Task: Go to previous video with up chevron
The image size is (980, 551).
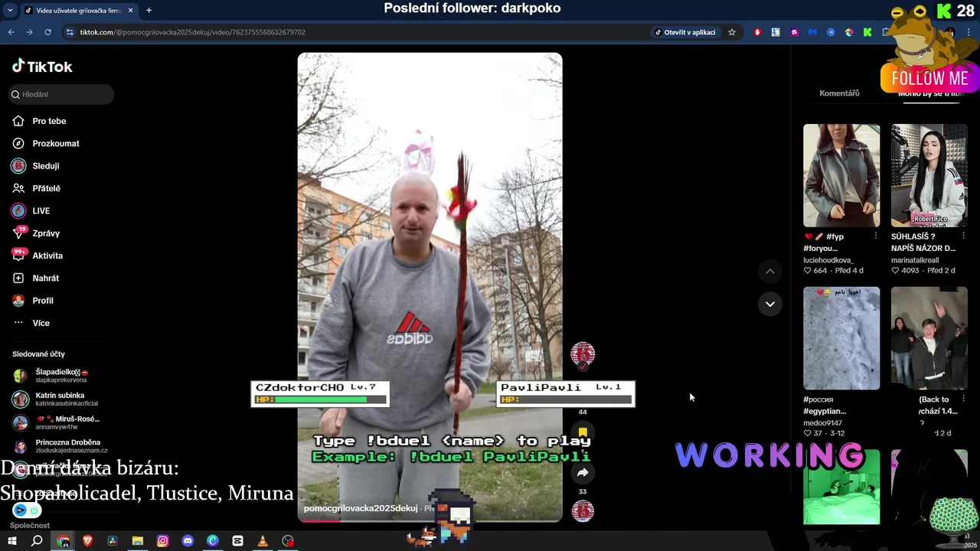Action: coord(770,271)
